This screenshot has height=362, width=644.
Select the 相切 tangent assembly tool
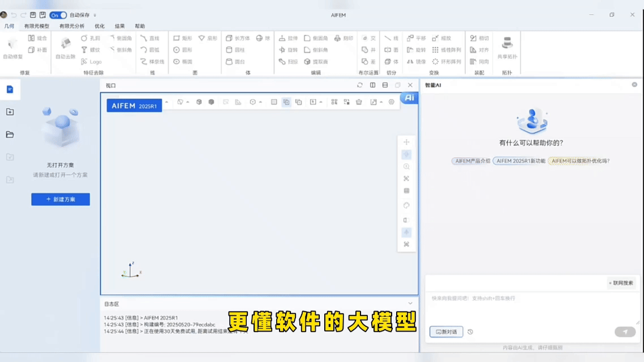click(x=479, y=38)
